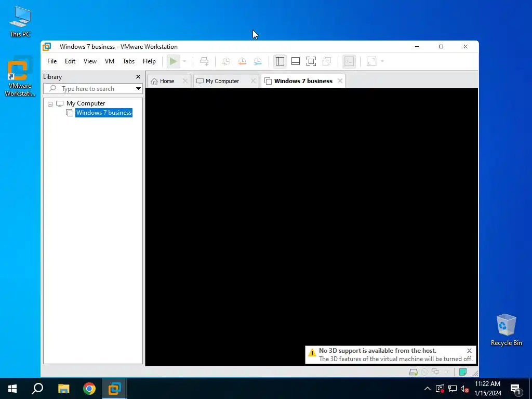Switch to the Home tab
The width and height of the screenshot is (532, 399).
tap(167, 81)
